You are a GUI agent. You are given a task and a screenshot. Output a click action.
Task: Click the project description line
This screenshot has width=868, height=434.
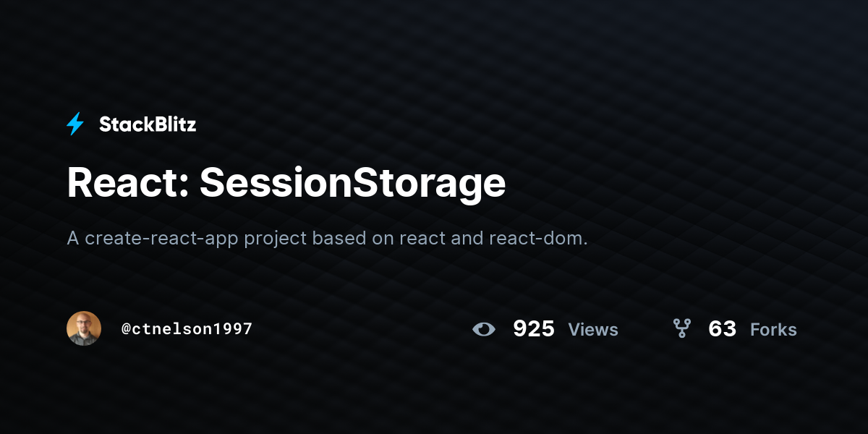pos(328,238)
